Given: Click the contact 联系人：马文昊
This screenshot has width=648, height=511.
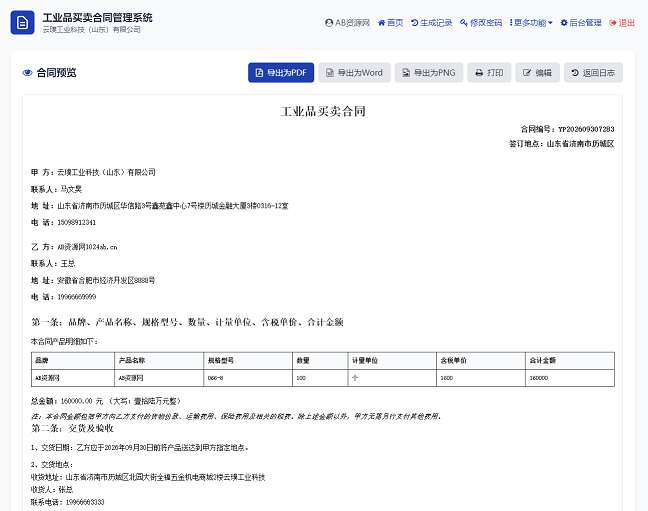Looking at the screenshot, I should [57, 189].
